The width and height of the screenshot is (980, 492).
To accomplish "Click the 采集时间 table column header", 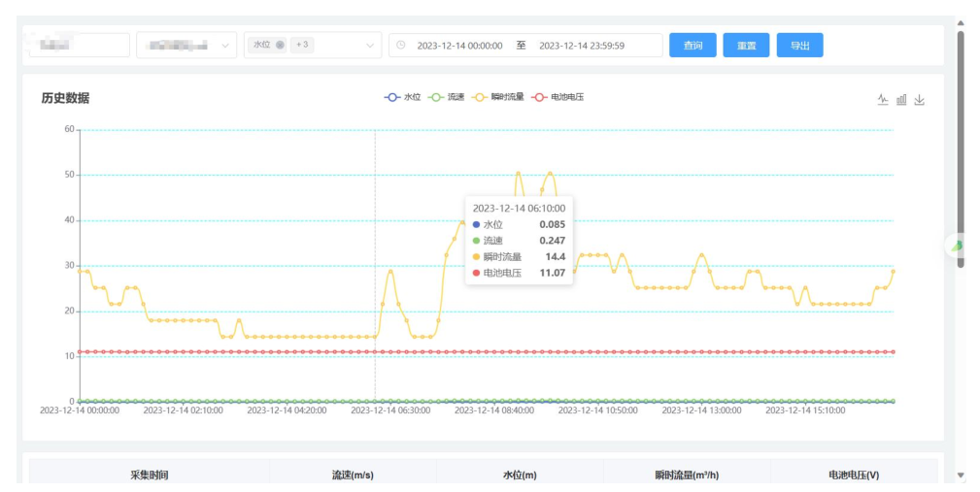I will [150, 475].
